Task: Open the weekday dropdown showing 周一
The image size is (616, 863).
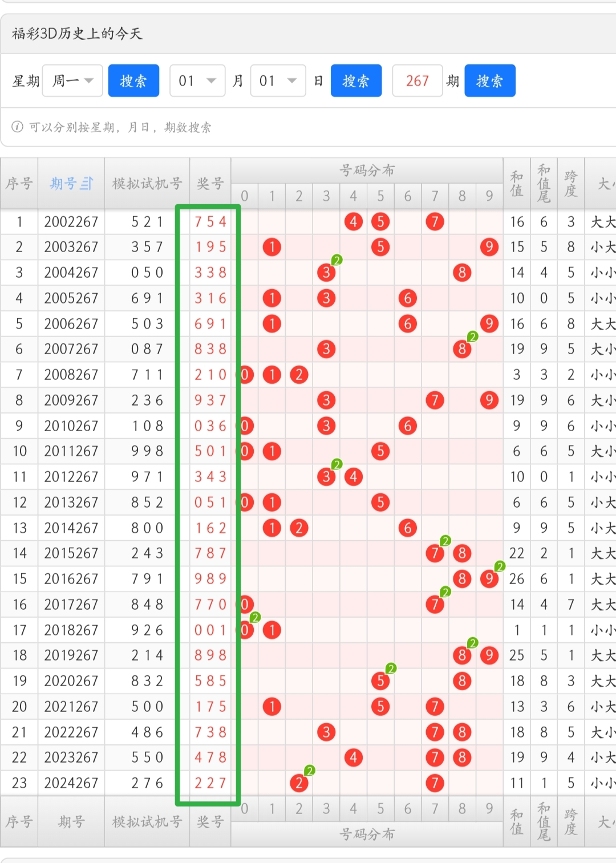Action: pyautogui.click(x=72, y=80)
